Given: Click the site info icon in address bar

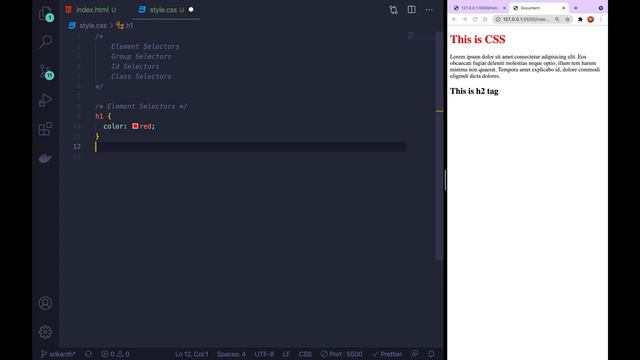Looking at the screenshot, I should tap(498, 19).
